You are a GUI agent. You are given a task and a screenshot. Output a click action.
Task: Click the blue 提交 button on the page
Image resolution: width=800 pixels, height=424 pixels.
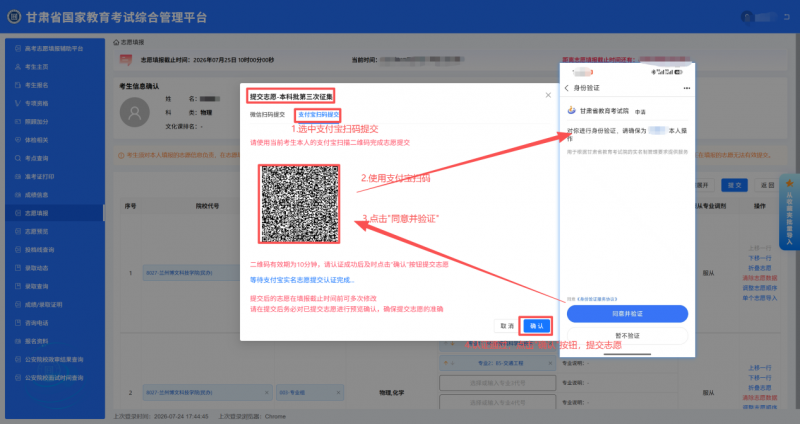point(734,185)
